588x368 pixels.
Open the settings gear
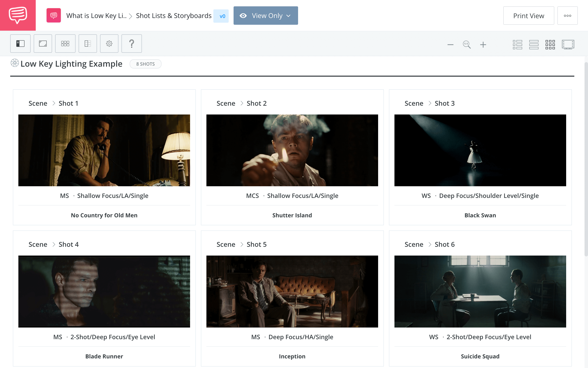pyautogui.click(x=109, y=44)
